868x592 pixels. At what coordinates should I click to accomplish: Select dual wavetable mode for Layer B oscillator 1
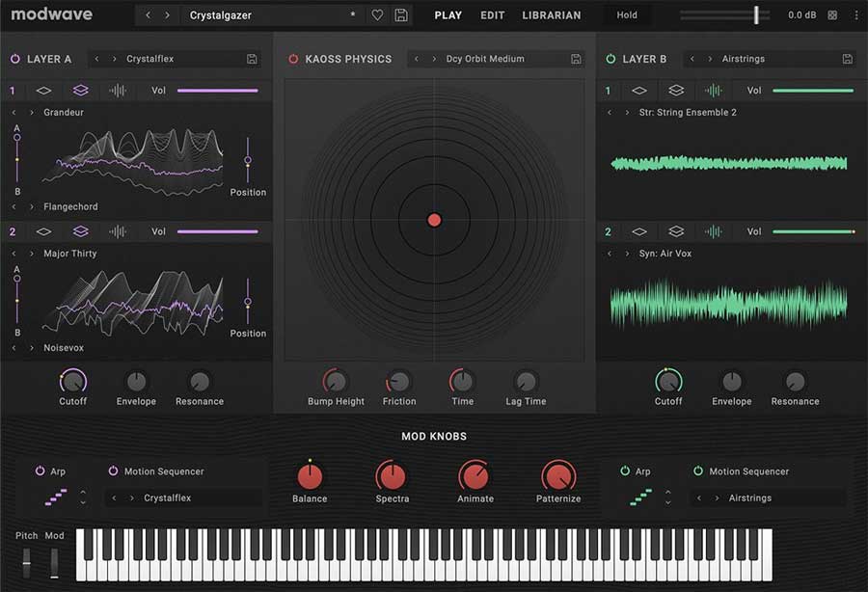676,91
